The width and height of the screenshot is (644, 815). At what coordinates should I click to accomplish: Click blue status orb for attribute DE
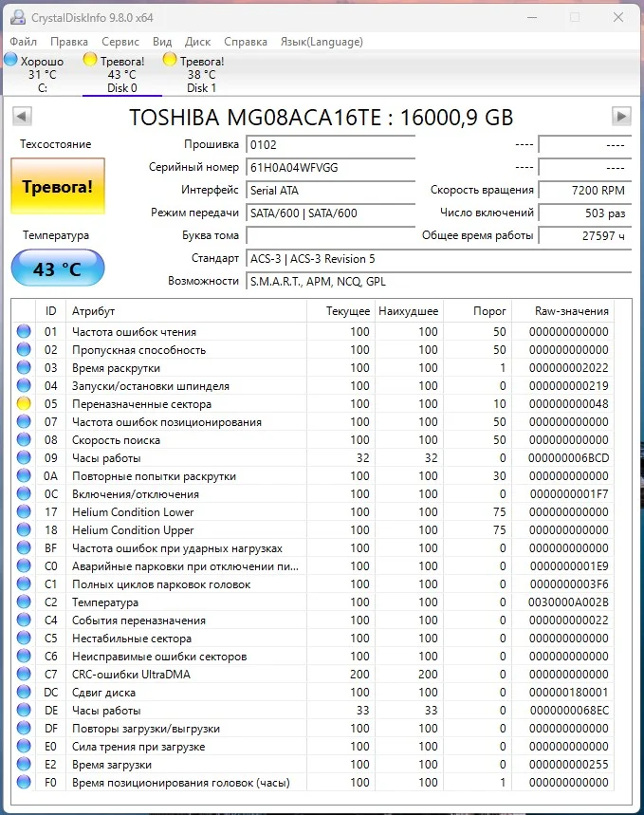(x=24, y=710)
